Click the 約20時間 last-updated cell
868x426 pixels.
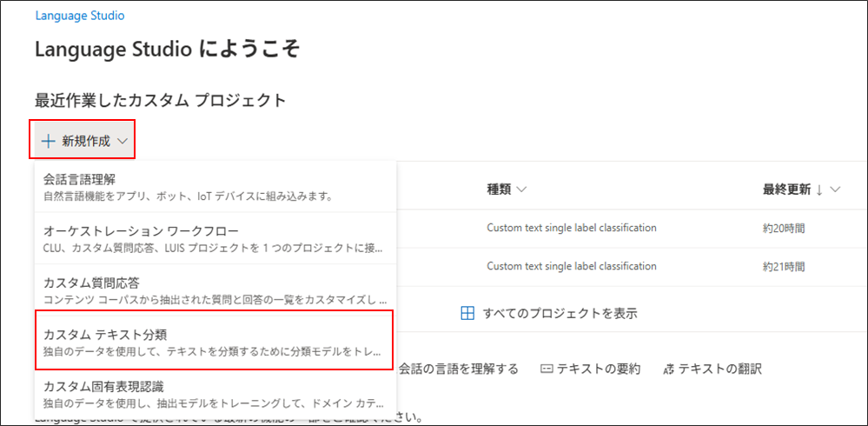coord(784,228)
